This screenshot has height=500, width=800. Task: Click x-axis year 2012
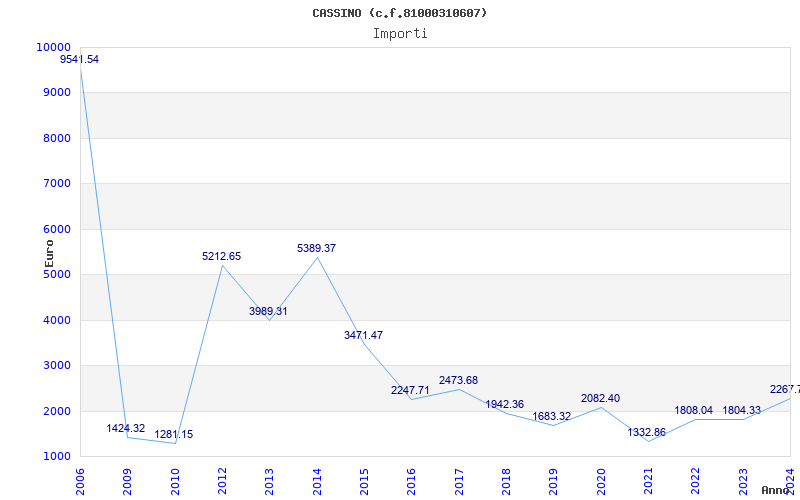coord(222,482)
